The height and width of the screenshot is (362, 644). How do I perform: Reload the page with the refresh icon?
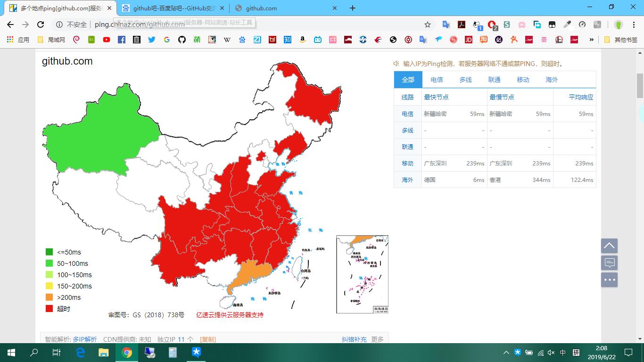click(x=41, y=25)
